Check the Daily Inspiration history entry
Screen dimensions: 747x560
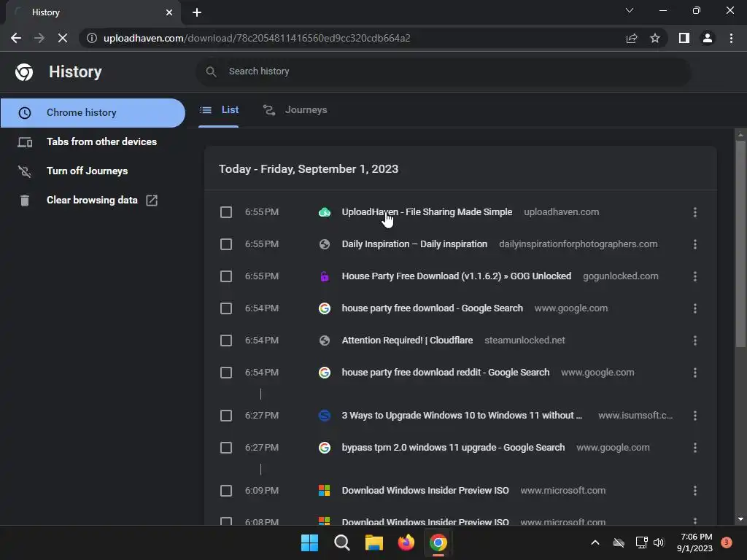tap(226, 244)
